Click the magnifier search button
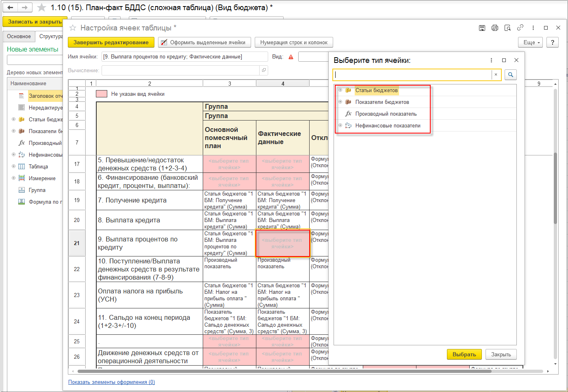 tap(511, 75)
